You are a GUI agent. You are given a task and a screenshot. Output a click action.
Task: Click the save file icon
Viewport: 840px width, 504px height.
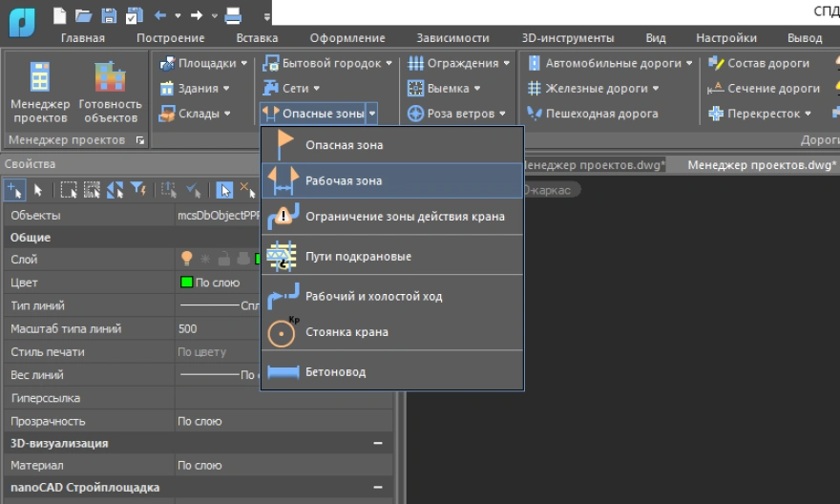pyautogui.click(x=109, y=15)
